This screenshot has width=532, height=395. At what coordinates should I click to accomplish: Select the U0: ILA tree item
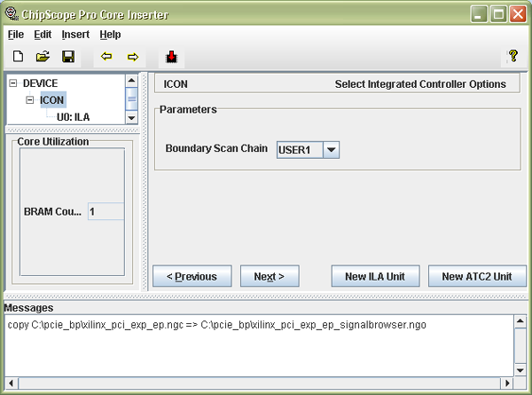click(74, 116)
